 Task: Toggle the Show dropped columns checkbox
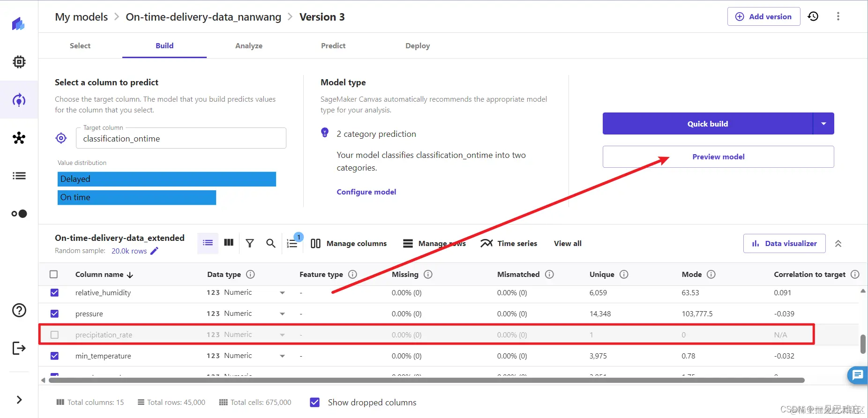point(315,402)
